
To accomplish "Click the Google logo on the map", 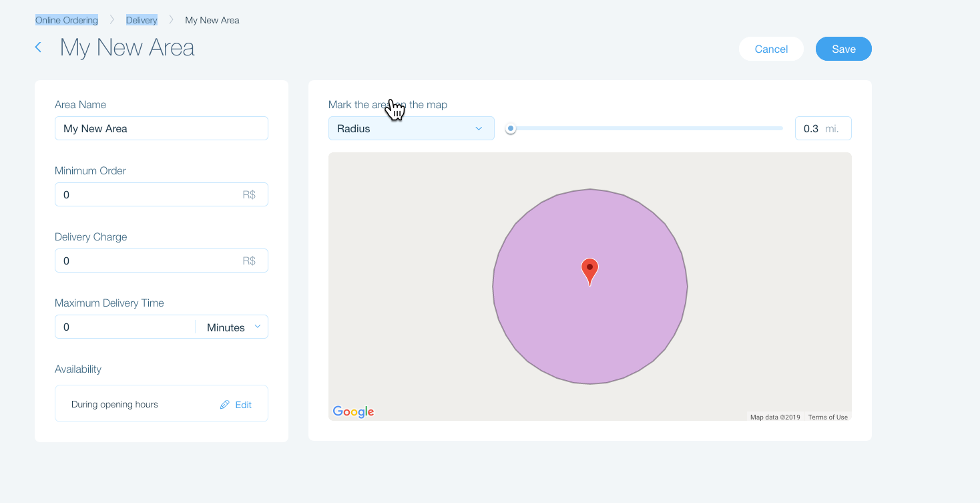I will [x=353, y=411].
